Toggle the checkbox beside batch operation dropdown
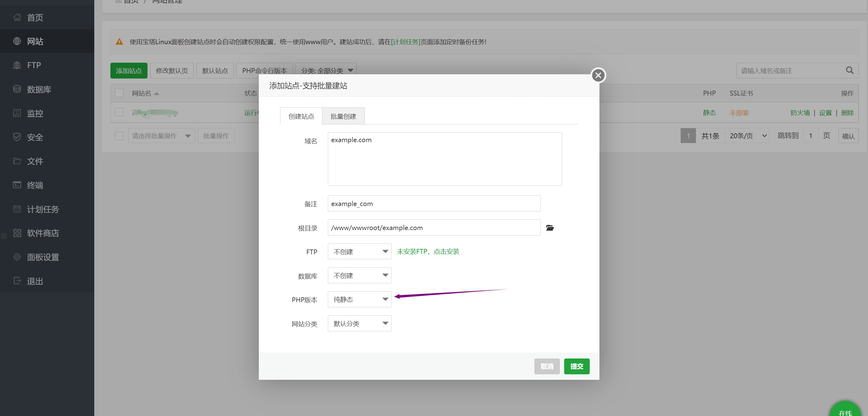The image size is (868, 416). [x=119, y=135]
